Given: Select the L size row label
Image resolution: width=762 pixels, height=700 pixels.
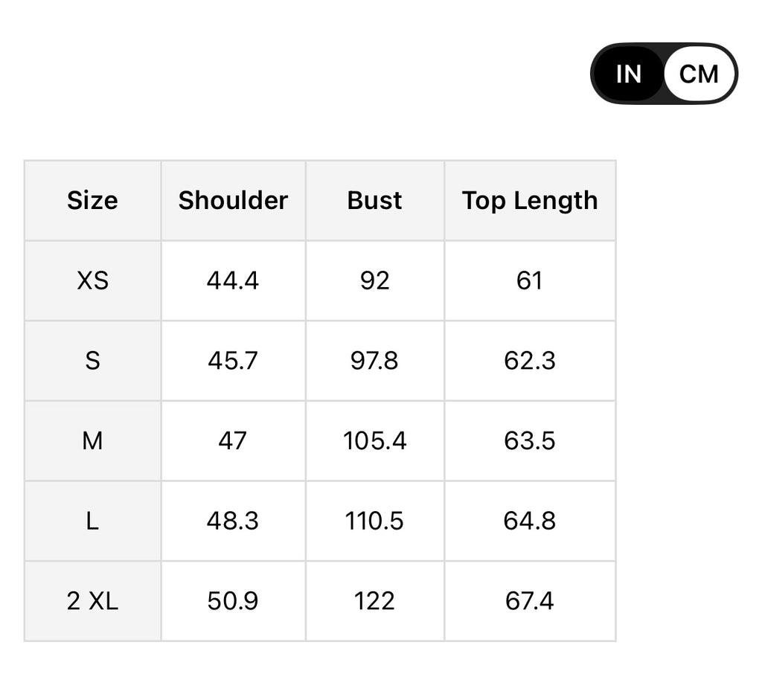Looking at the screenshot, I should [x=92, y=521].
